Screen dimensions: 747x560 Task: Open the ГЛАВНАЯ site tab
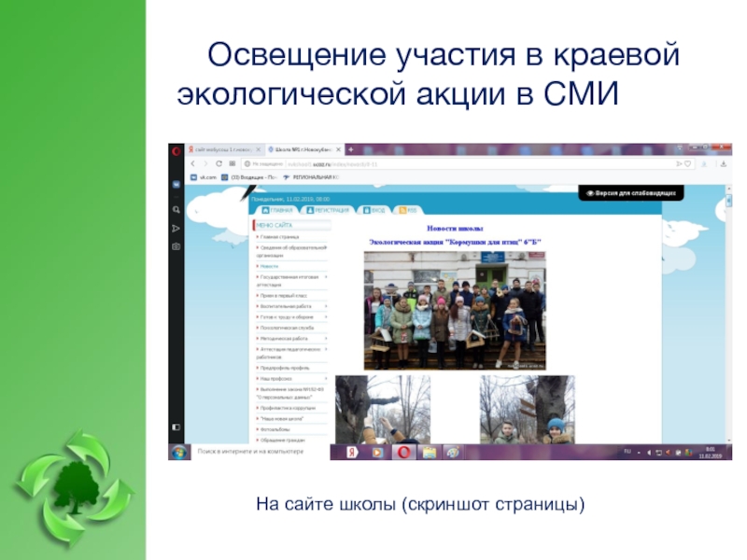277,210
